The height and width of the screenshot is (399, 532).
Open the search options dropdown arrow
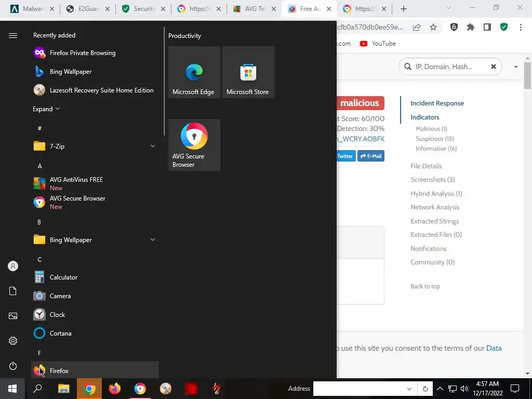516,67
